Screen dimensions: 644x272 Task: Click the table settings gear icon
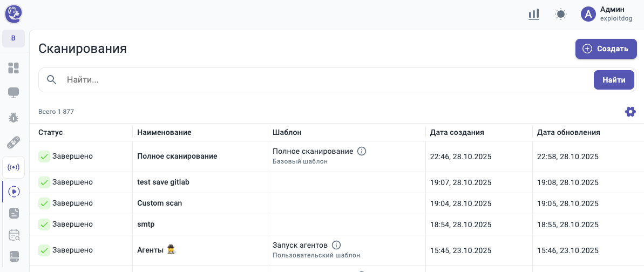click(x=630, y=112)
